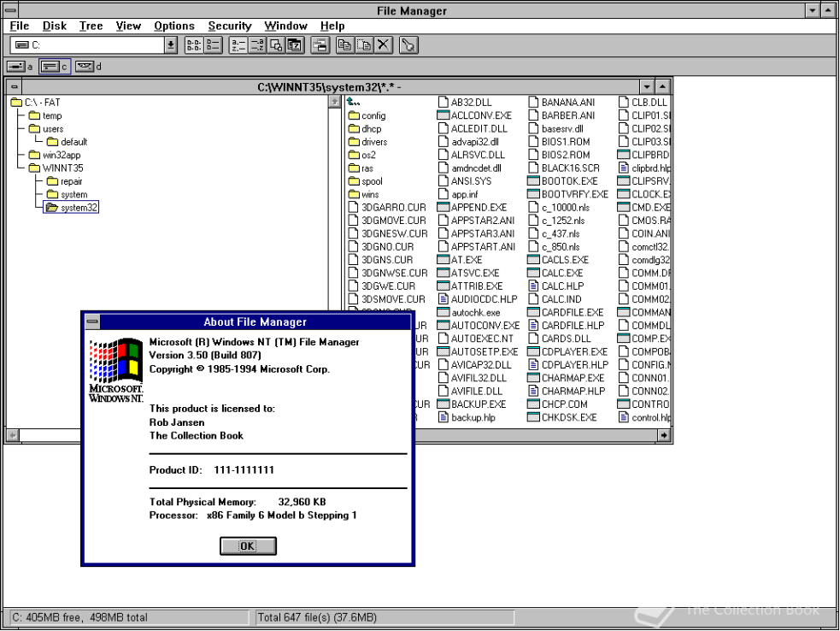
Task: Select CHKDSK.EXE in file list
Action: coord(562,417)
